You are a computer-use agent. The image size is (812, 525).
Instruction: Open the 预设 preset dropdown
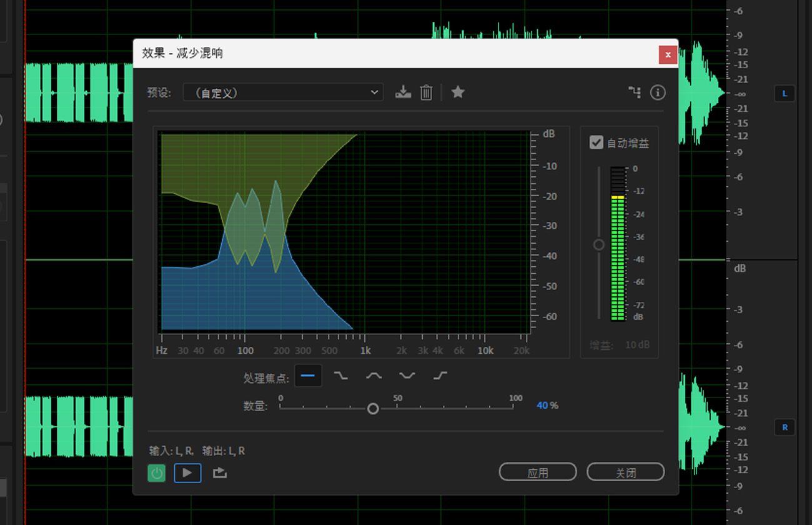pyautogui.click(x=283, y=92)
